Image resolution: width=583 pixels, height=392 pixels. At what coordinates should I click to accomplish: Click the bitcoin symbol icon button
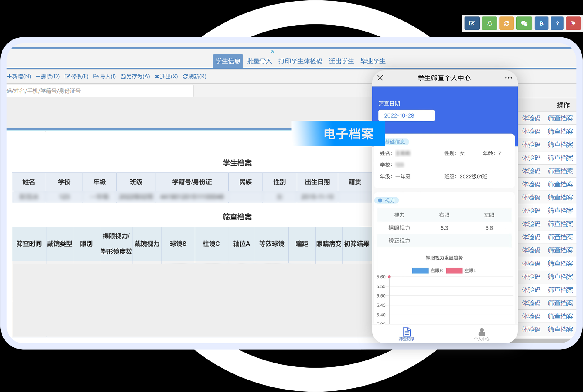tap(541, 23)
